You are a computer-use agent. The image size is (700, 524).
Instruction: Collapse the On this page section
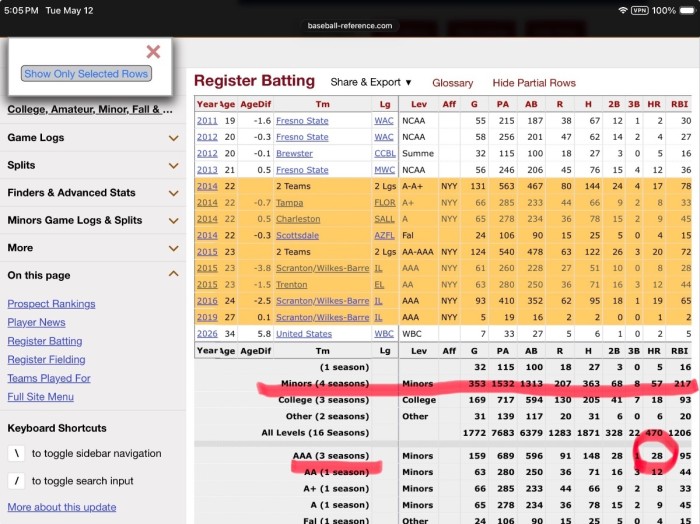coord(174,274)
